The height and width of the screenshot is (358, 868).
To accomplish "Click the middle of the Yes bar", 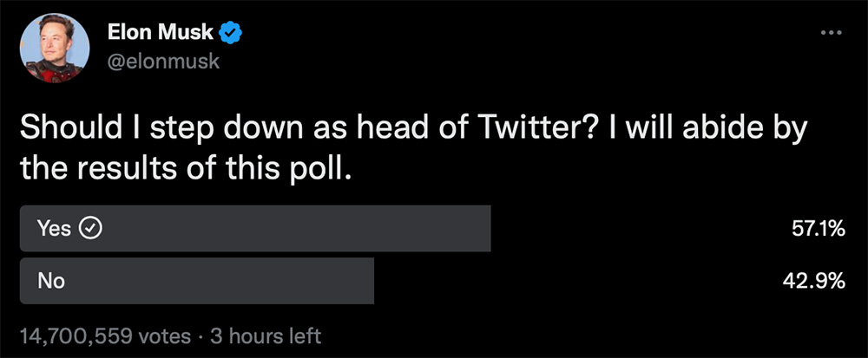I will pos(255,228).
